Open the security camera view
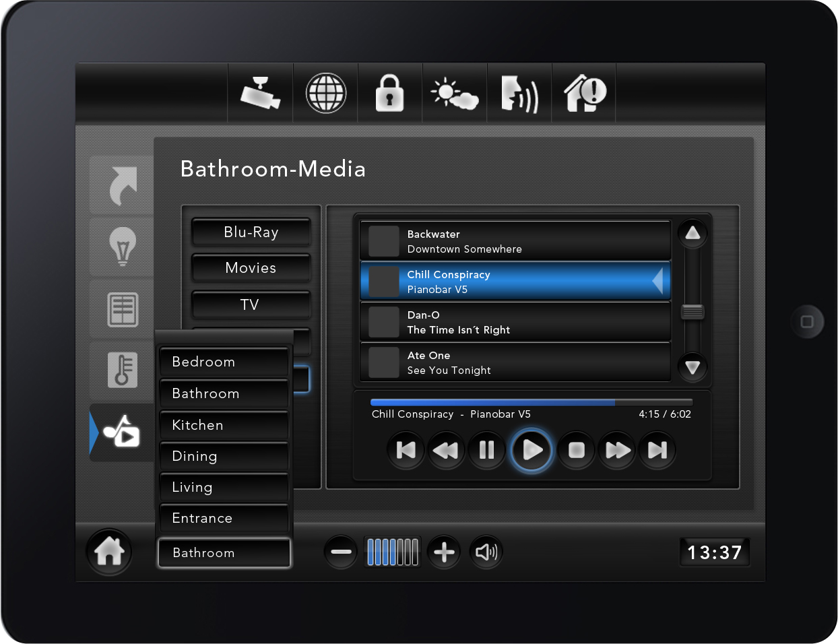This screenshot has height=644, width=838. [x=260, y=93]
